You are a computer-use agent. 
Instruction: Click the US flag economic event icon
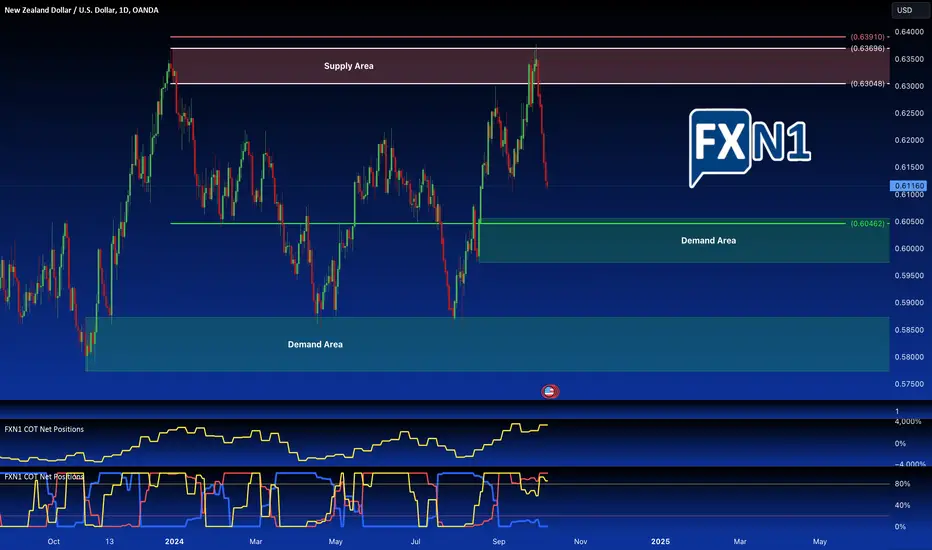(x=550, y=391)
